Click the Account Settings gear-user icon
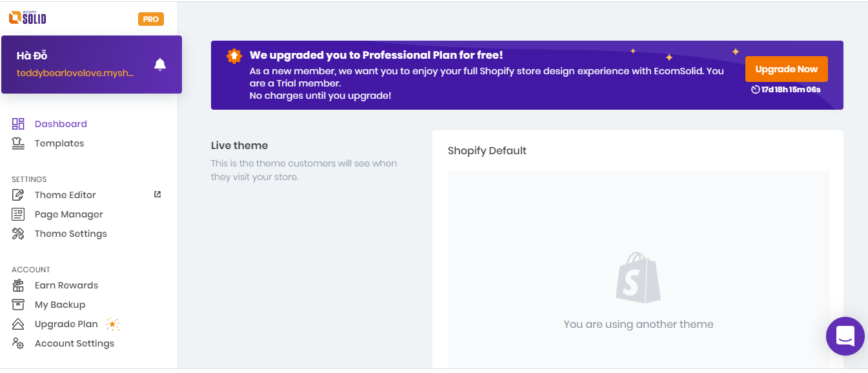Image resolution: width=868 pixels, height=373 pixels. tap(18, 343)
